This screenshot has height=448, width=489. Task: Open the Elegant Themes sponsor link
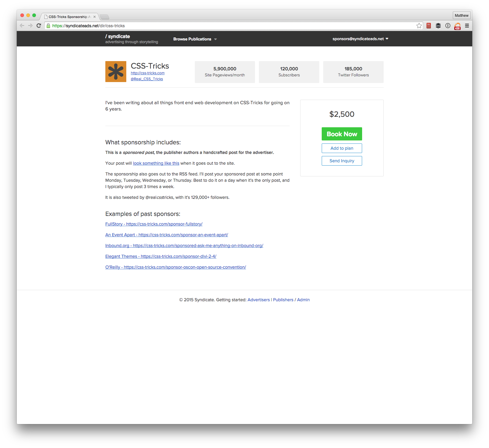click(161, 256)
